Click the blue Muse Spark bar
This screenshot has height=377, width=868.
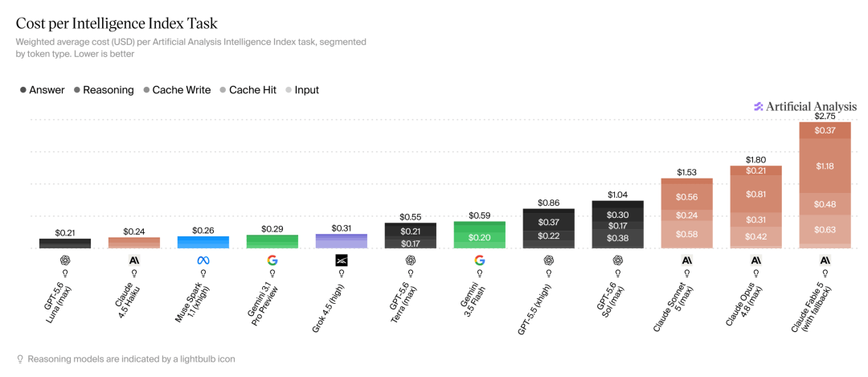pyautogui.click(x=203, y=242)
